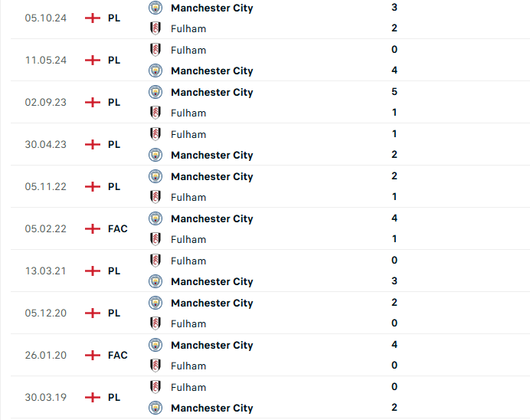The image size is (530, 420).
Task: Open Fulham team in 05.11.22 match
Action: coord(188,197)
